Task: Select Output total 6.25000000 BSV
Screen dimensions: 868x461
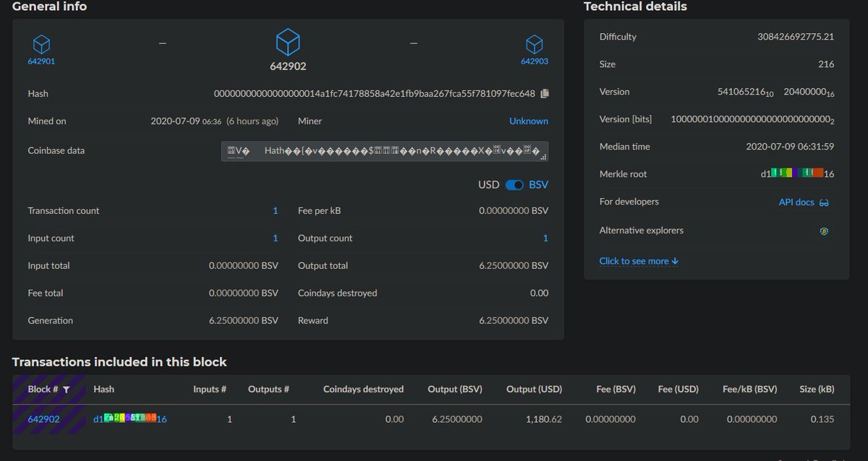Action: tap(514, 266)
